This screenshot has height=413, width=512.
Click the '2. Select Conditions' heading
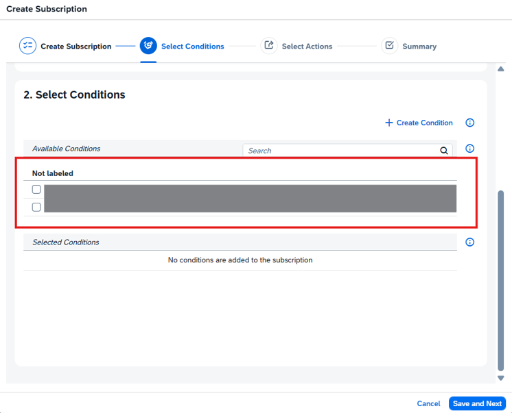[74, 95]
